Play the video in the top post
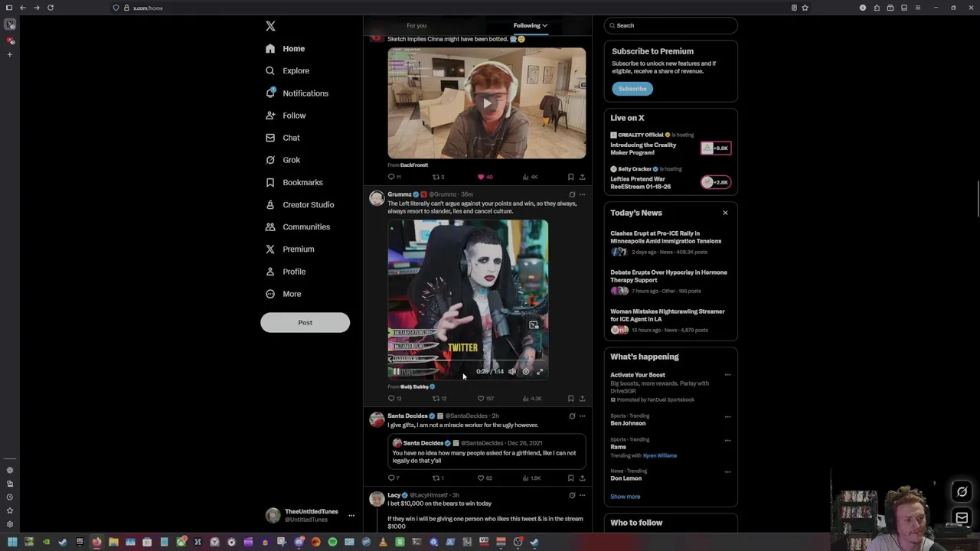The height and width of the screenshot is (551, 980). tap(487, 103)
